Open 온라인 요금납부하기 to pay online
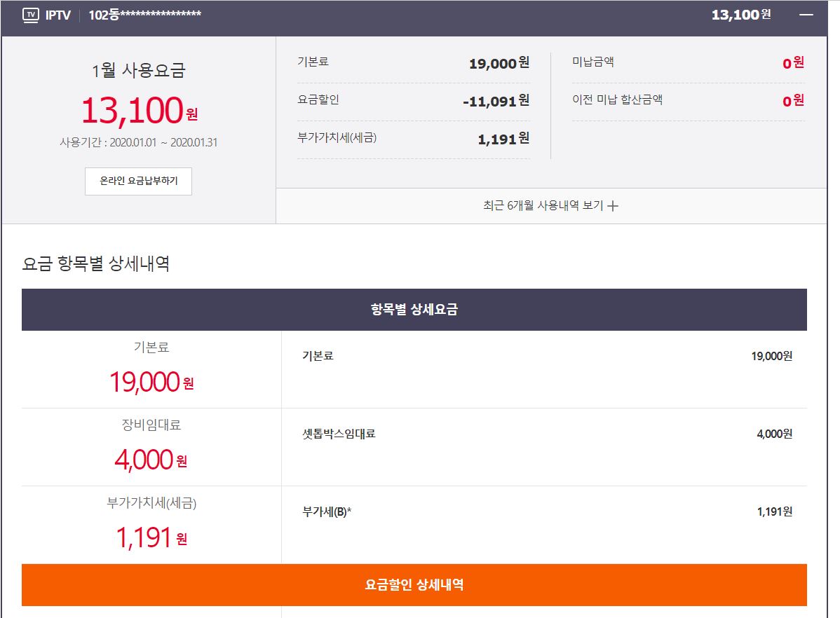This screenshot has height=618, width=840. (138, 181)
